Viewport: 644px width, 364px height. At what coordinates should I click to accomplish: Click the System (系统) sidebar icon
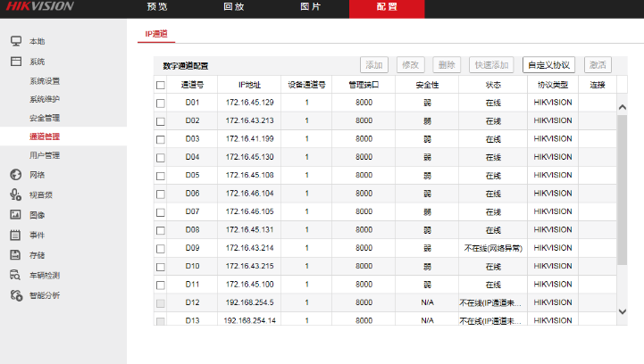pyautogui.click(x=15, y=62)
